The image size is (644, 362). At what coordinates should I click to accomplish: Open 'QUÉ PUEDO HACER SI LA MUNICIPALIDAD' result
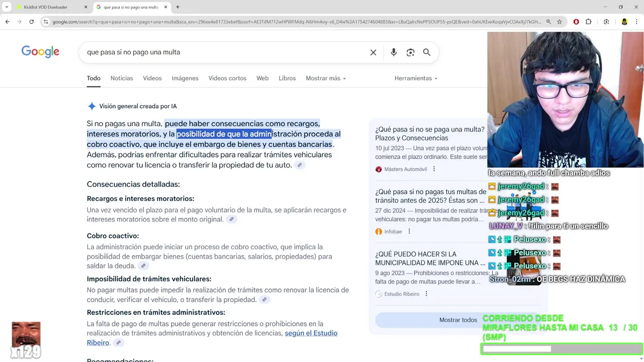430,258
